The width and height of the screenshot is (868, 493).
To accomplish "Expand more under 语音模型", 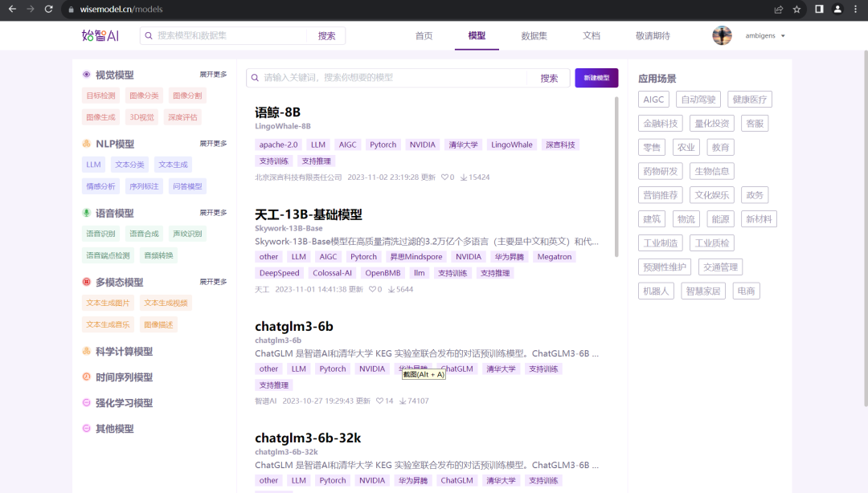I will [213, 213].
